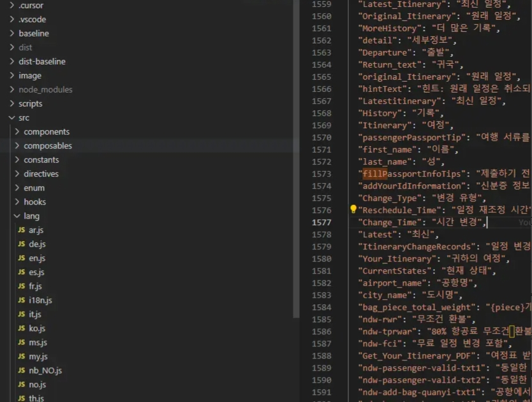Click the JS icon beside i18n.js
The width and height of the screenshot is (532, 402).
pos(21,300)
